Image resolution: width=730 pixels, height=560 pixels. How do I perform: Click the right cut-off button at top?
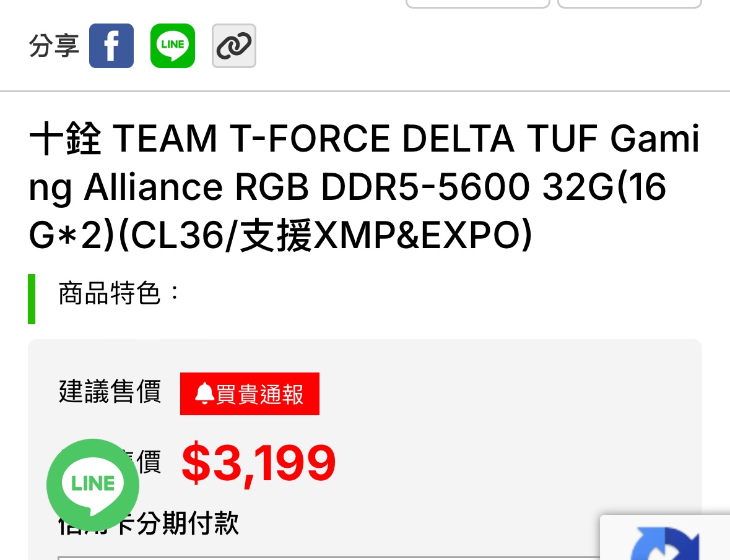tap(629, 4)
